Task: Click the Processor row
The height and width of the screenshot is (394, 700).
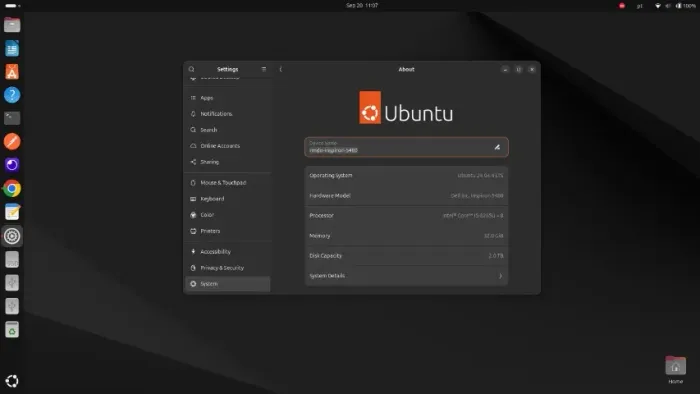Action: [406, 216]
